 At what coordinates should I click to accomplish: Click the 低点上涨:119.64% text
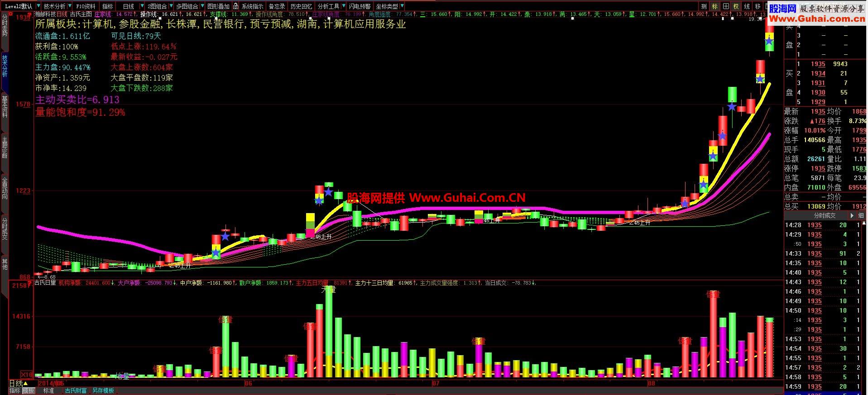click(144, 47)
